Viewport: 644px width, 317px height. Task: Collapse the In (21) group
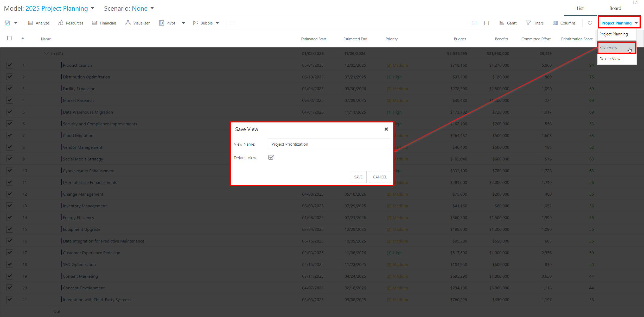point(47,53)
